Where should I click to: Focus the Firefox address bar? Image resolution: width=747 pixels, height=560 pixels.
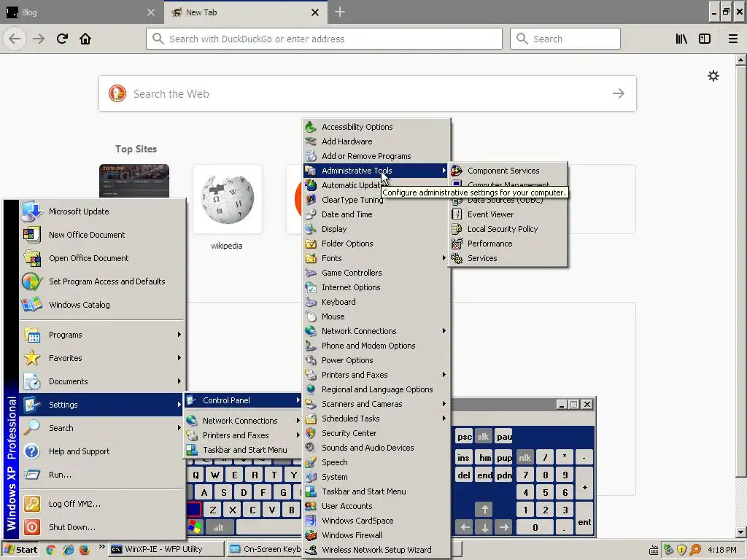pos(324,39)
